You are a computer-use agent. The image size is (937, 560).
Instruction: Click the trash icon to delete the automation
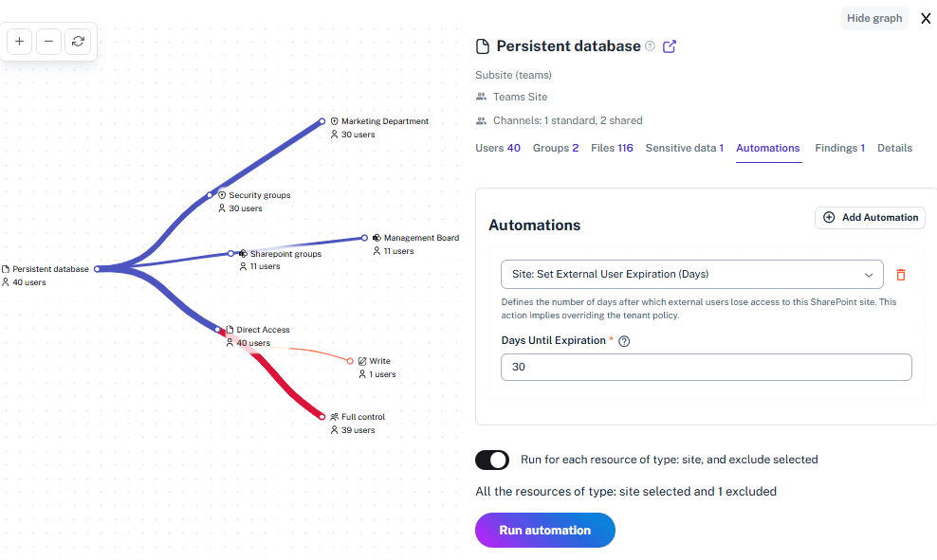click(x=900, y=275)
